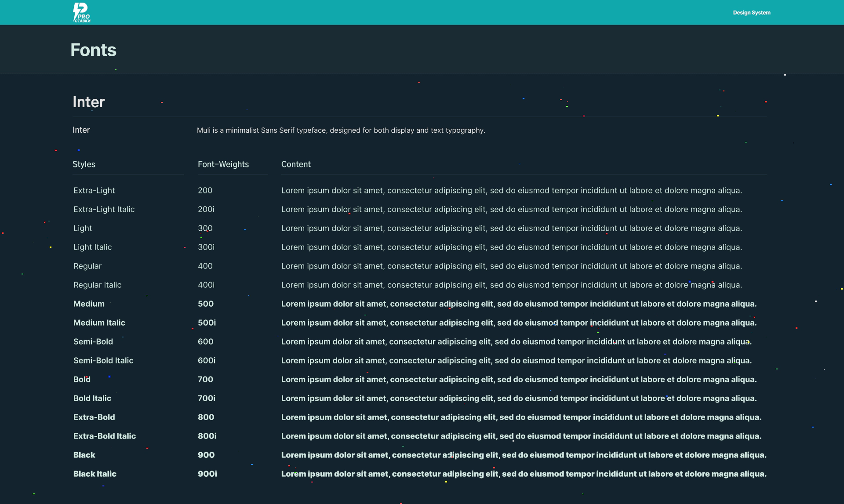
Task: Click the Bold Italic style label
Action: pos(92,399)
